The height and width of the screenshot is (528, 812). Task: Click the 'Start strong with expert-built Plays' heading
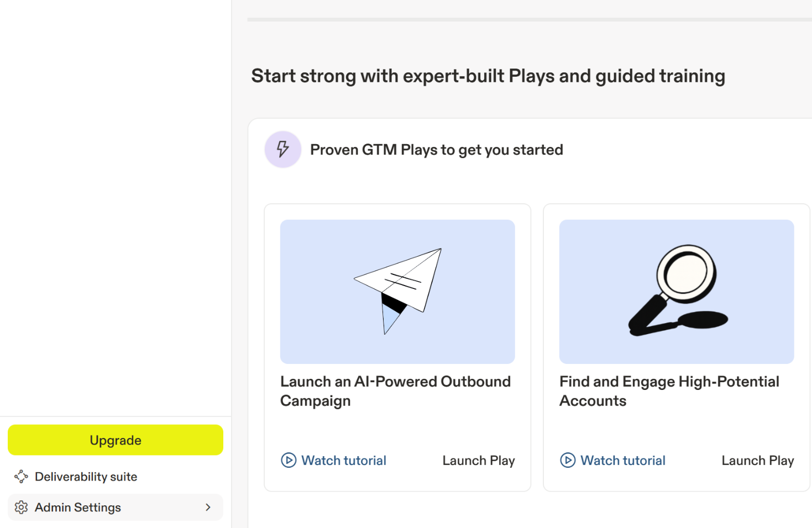(488, 76)
